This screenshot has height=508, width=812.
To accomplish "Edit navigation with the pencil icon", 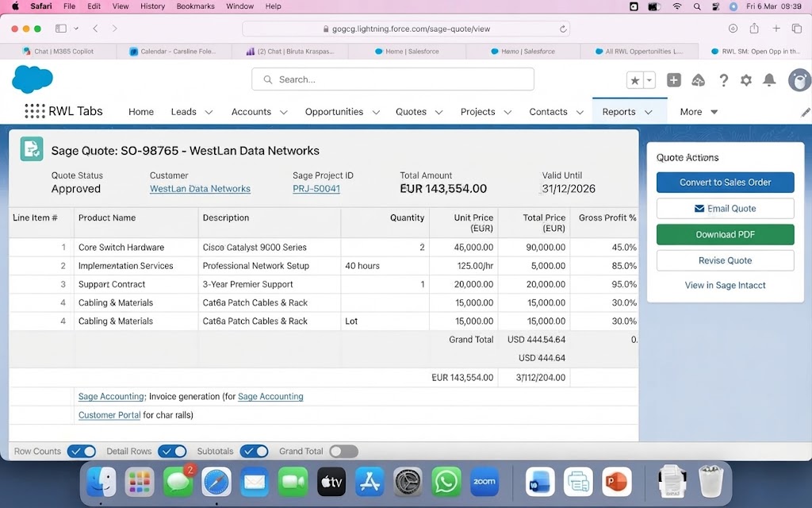I will (806, 112).
